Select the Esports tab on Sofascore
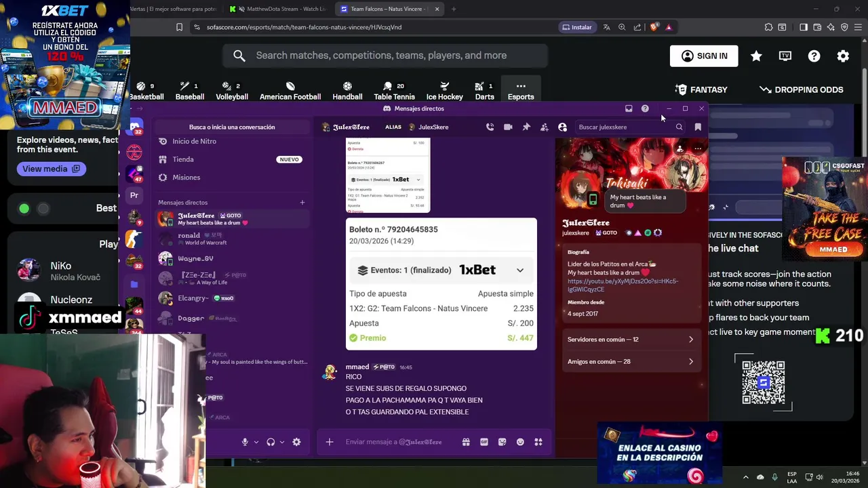The width and height of the screenshot is (868, 488). pyautogui.click(x=521, y=91)
